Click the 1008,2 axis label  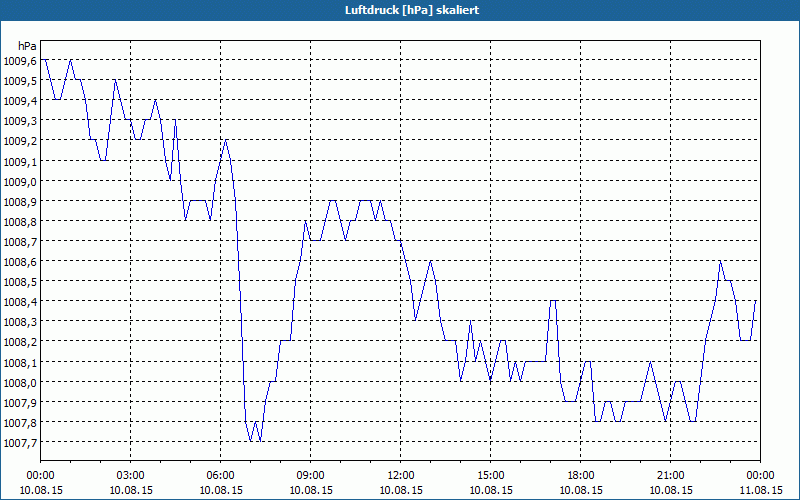coord(20,342)
